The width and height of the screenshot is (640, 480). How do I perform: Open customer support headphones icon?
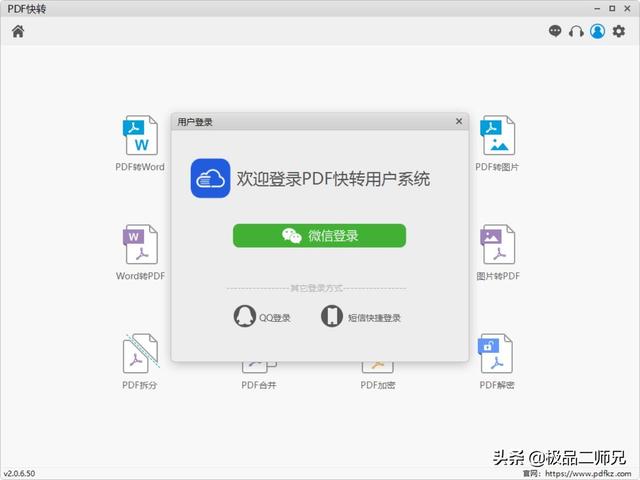(576, 31)
